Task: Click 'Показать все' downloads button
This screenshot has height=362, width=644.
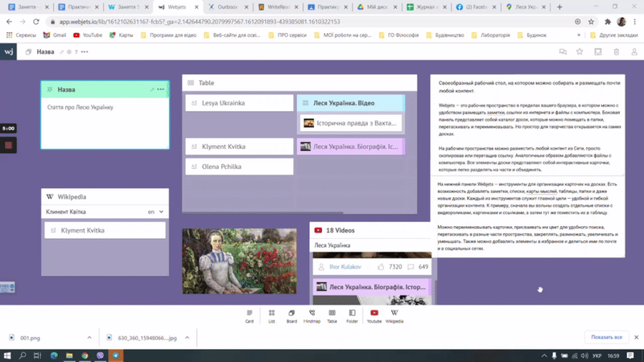Action: (606, 337)
